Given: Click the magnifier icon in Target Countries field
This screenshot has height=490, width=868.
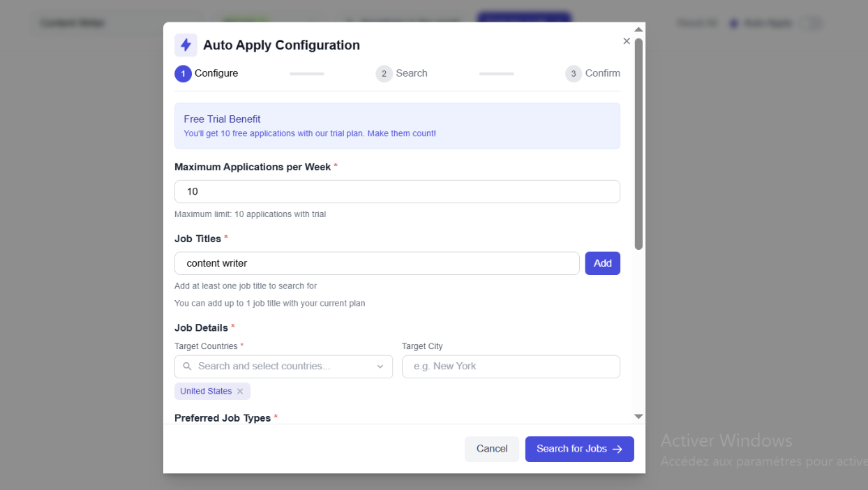Looking at the screenshot, I should 186,366.
